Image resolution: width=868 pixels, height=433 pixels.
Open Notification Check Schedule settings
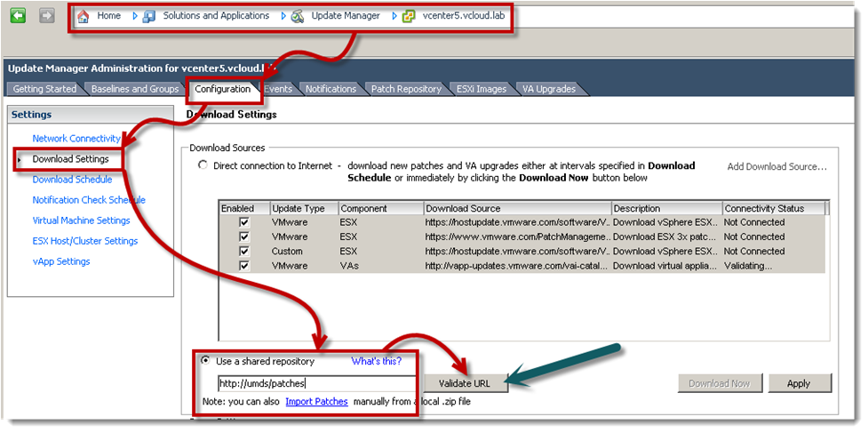click(x=89, y=200)
